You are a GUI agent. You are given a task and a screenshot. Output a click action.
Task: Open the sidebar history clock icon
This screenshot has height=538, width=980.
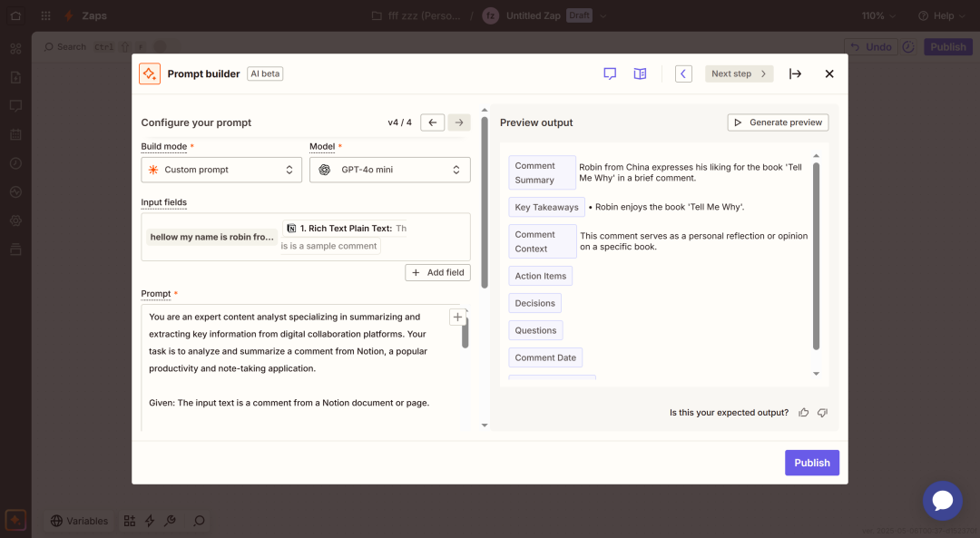(15, 163)
